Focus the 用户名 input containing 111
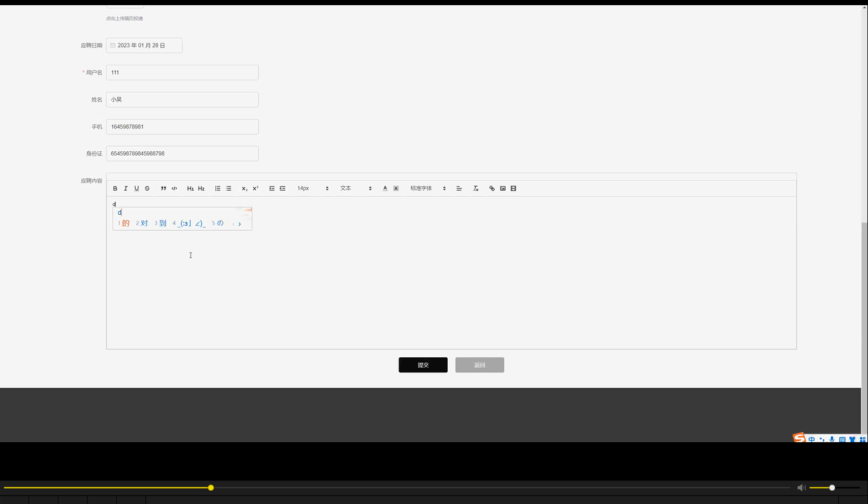This screenshot has width=868, height=504. 182,72
